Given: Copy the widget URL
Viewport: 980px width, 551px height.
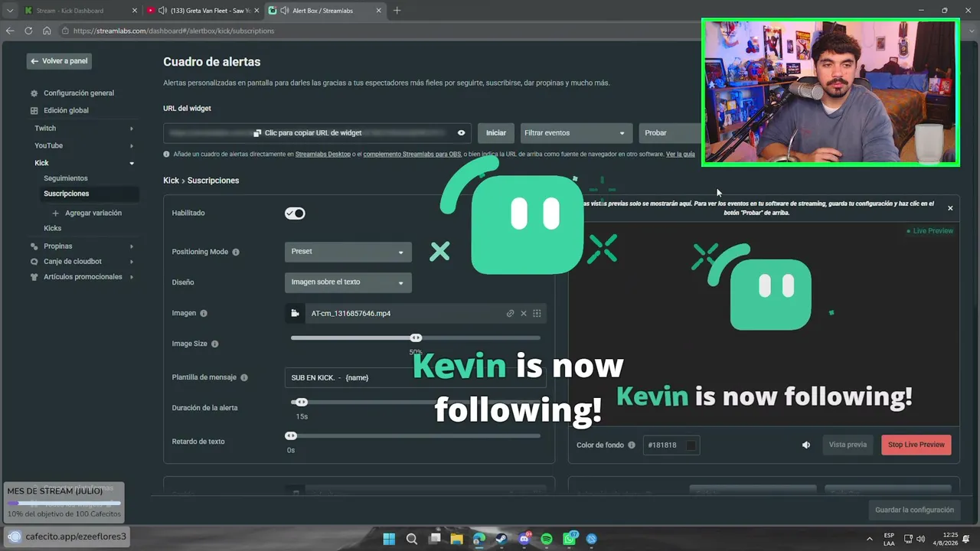Looking at the screenshot, I should click(307, 133).
